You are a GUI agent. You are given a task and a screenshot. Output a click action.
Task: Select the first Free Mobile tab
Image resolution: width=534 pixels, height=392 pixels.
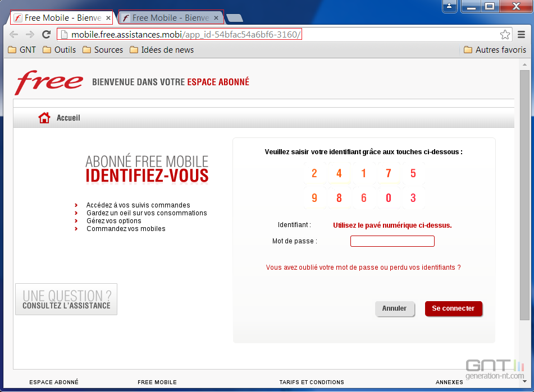(61, 18)
